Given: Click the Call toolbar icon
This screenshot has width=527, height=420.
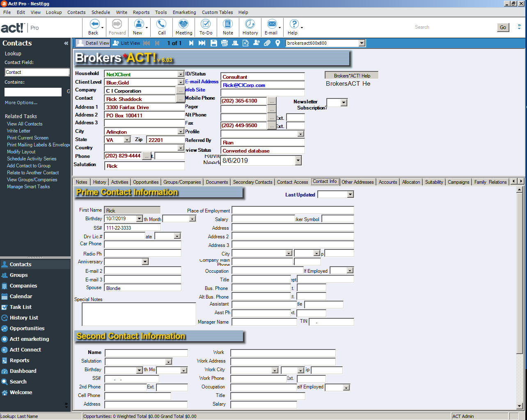Looking at the screenshot, I should 162,24.
